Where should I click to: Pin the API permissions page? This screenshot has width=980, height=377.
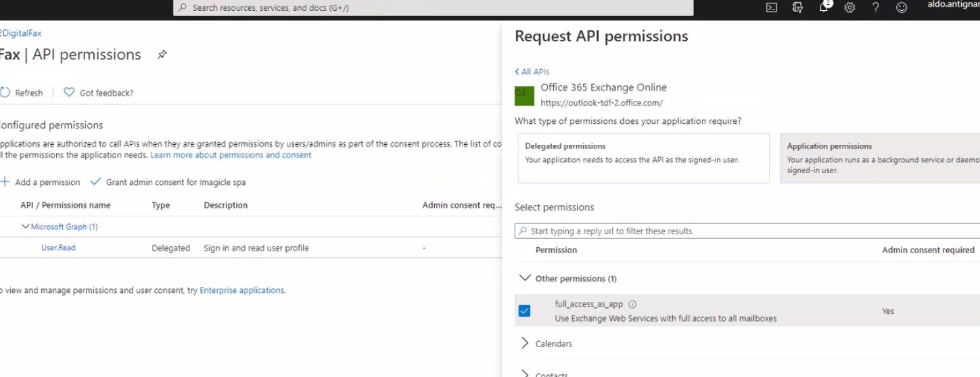coord(162,55)
